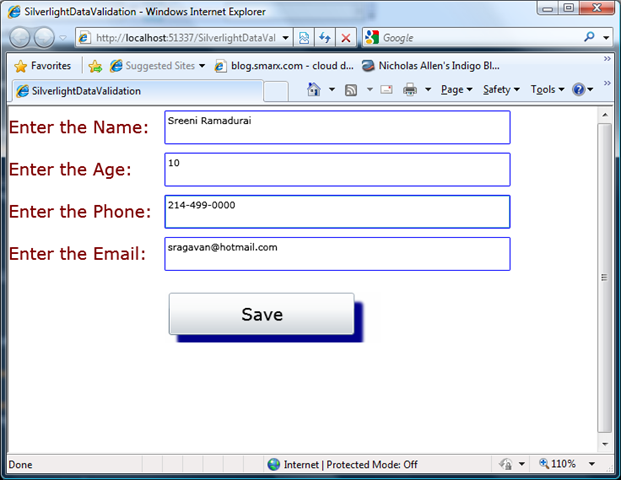Screen dimensions: 621x480
Task: Expand the command bar overflow chevron
Action: (x=607, y=83)
